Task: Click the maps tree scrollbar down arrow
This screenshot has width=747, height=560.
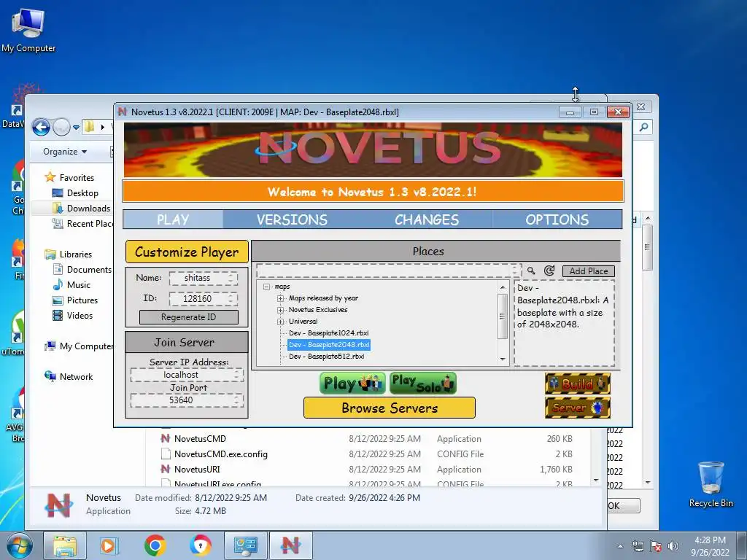Action: click(502, 359)
